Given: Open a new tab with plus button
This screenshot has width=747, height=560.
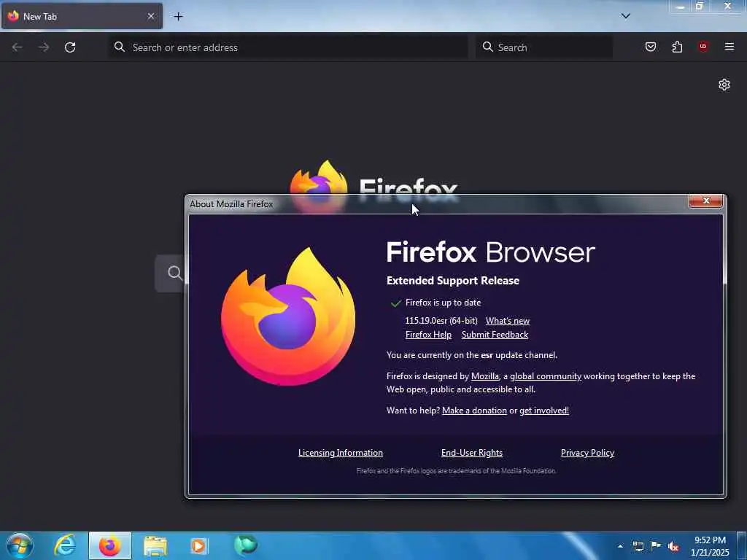Looking at the screenshot, I should (x=178, y=17).
